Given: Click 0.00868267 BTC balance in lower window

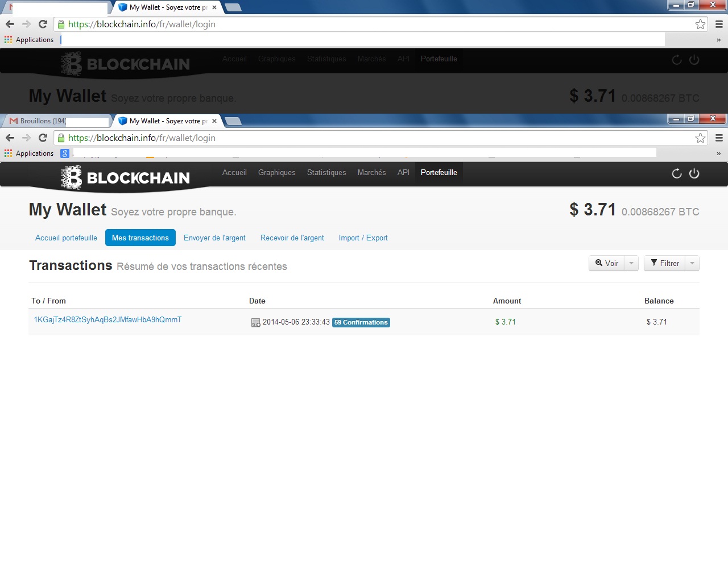Looking at the screenshot, I should pyautogui.click(x=660, y=211).
